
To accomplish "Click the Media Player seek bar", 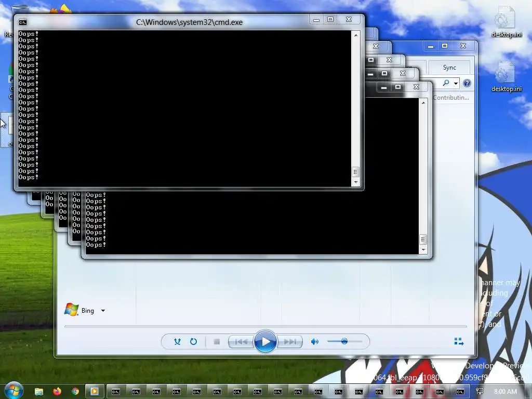I will tap(265, 326).
